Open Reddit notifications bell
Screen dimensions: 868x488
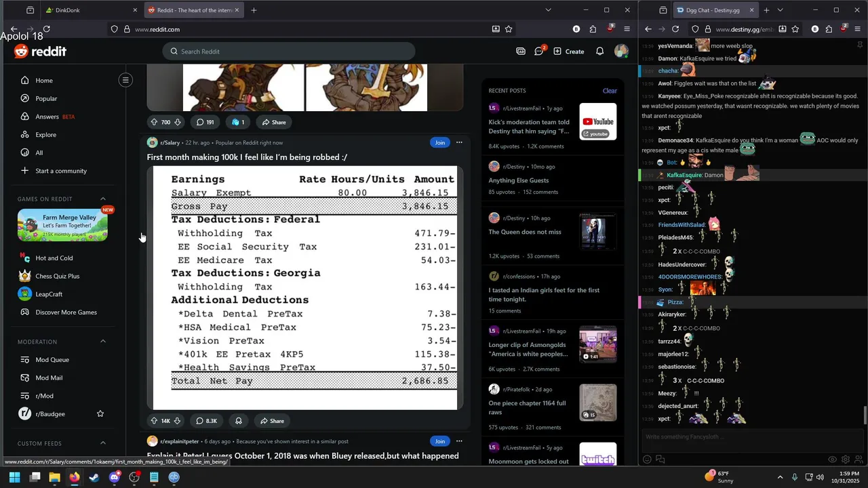click(x=599, y=51)
